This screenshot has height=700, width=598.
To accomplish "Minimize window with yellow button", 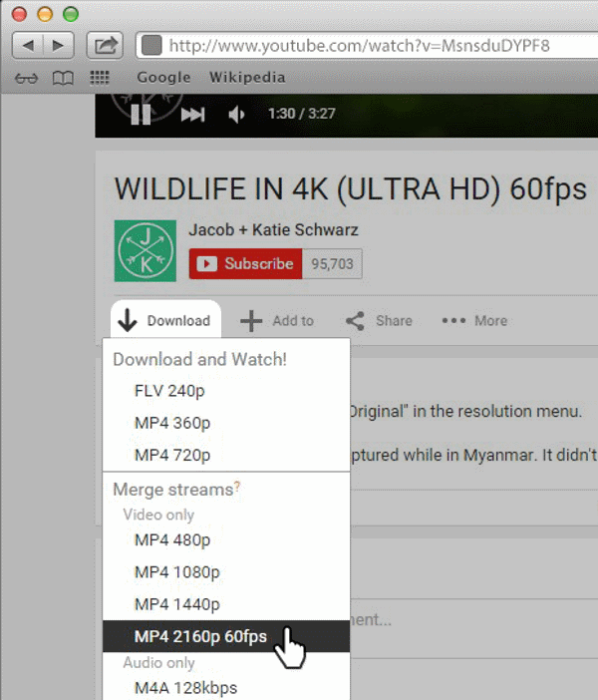I will [45, 14].
